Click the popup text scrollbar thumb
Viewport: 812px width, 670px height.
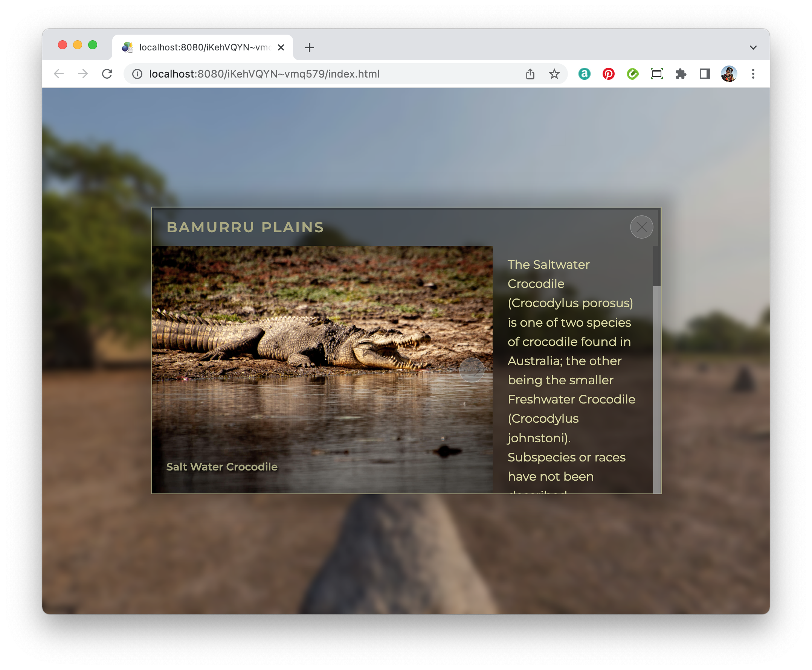656,266
